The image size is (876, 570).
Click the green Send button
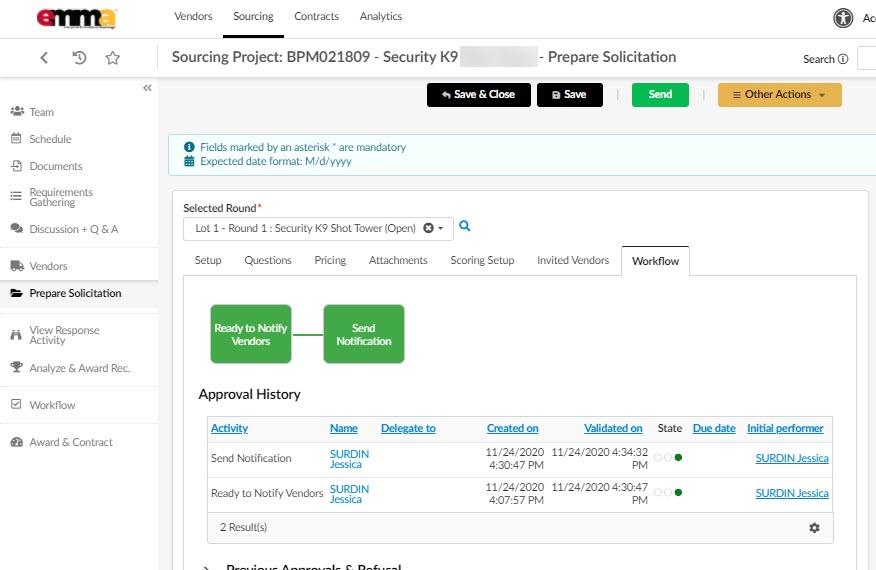pos(660,94)
